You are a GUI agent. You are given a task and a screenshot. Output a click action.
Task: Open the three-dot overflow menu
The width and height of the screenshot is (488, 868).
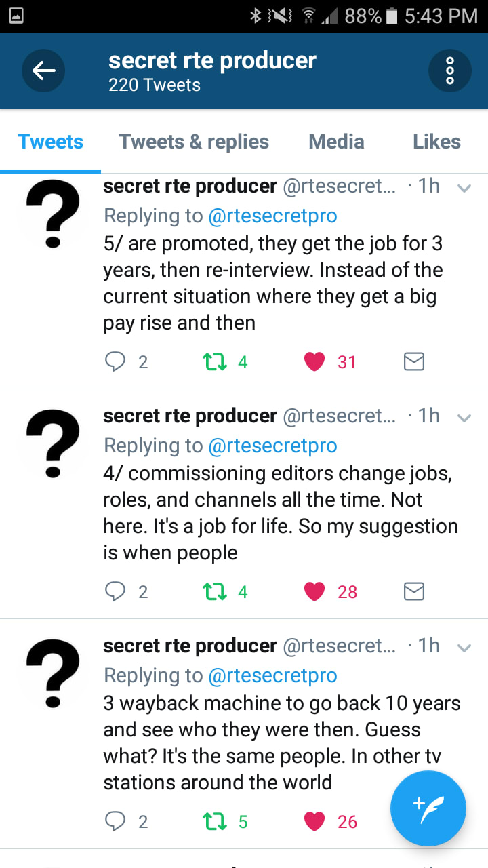(x=449, y=71)
